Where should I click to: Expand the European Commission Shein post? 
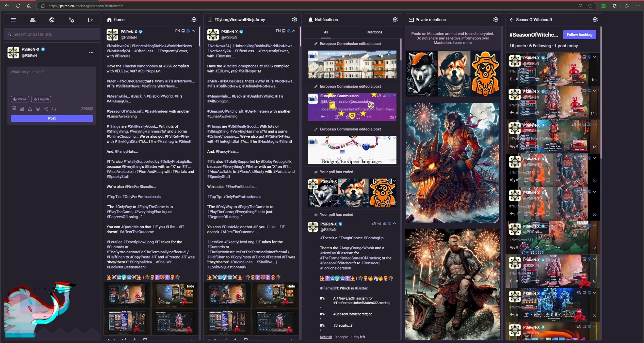(x=394, y=95)
